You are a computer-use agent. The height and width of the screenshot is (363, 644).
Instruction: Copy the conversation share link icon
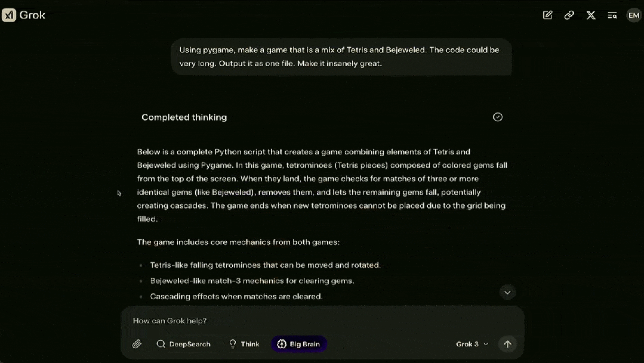(569, 15)
